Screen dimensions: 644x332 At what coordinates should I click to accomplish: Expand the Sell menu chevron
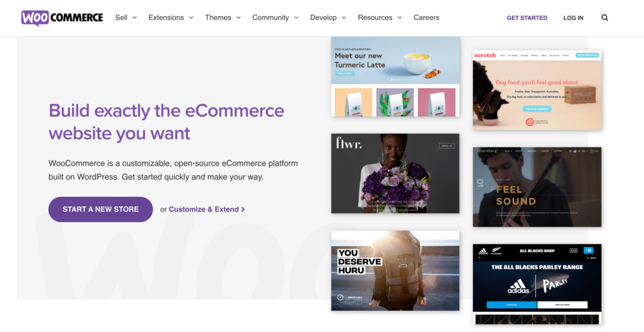click(x=134, y=18)
